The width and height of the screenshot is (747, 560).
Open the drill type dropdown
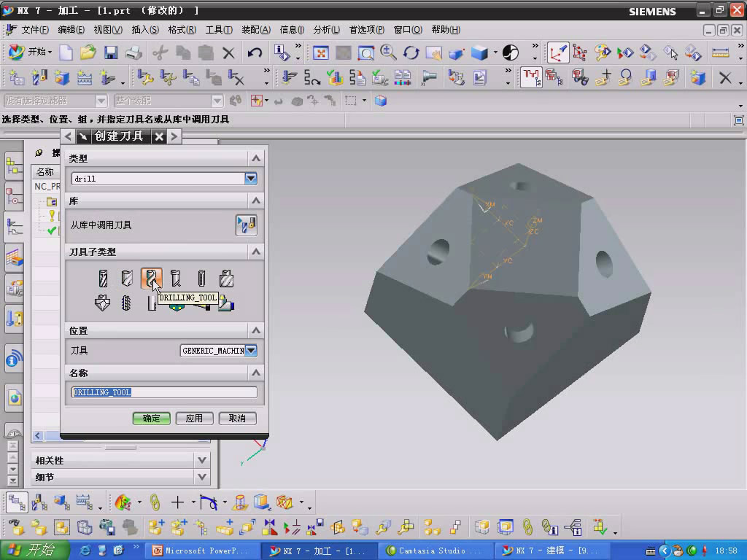coord(251,179)
